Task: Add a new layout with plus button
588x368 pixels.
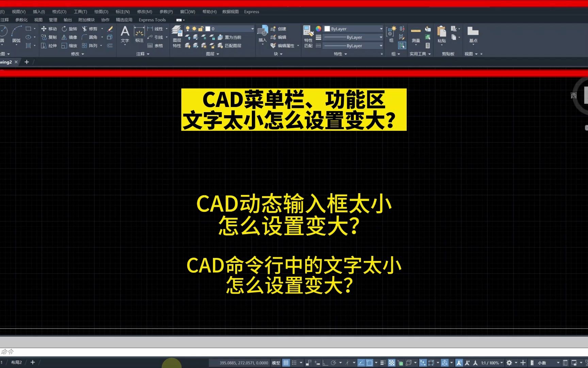Action: [x=33, y=363]
